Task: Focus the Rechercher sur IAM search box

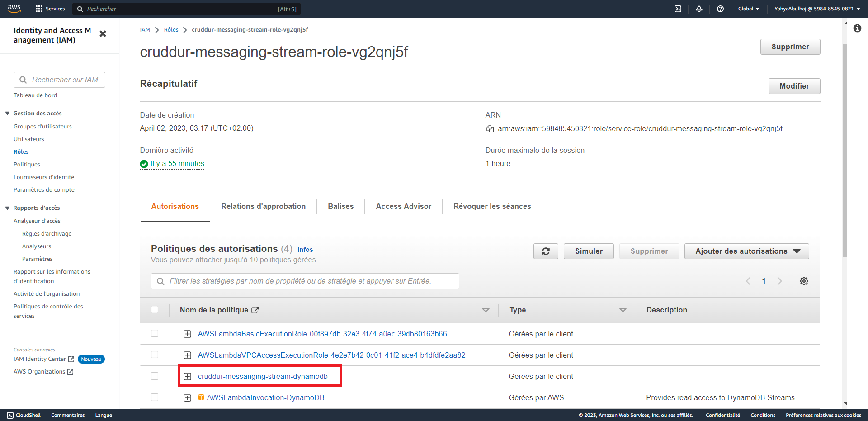Action: coord(59,80)
